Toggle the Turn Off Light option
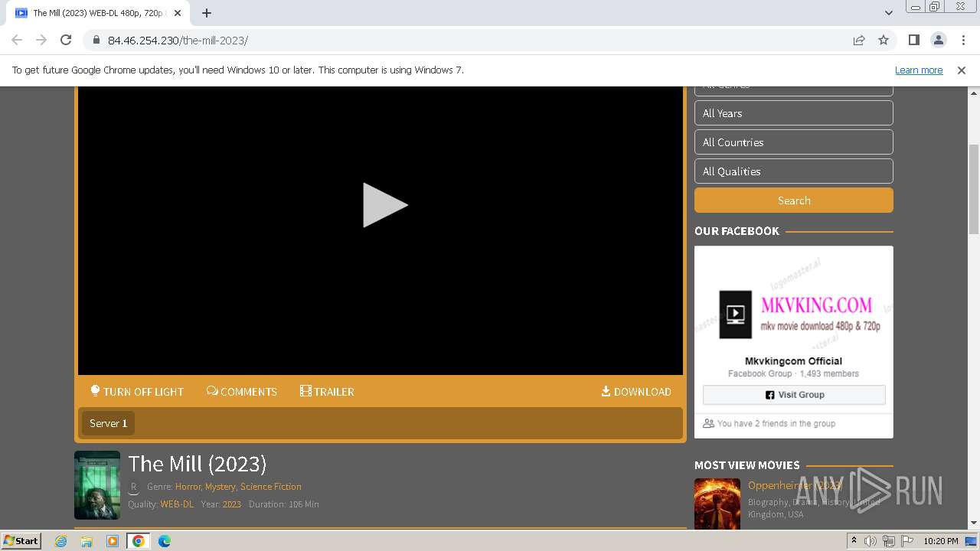This screenshot has height=551, width=980. [x=137, y=391]
